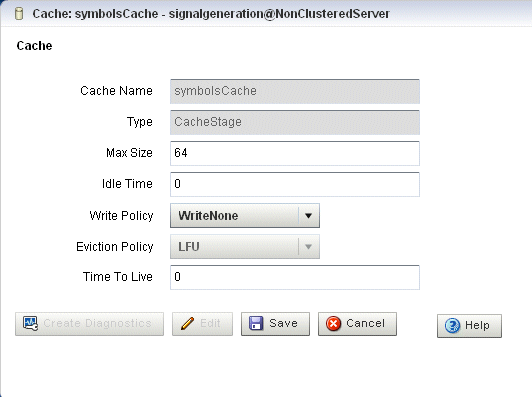Click the Save button label
This screenshot has width=532, height=397.
pyautogui.click(x=283, y=323)
